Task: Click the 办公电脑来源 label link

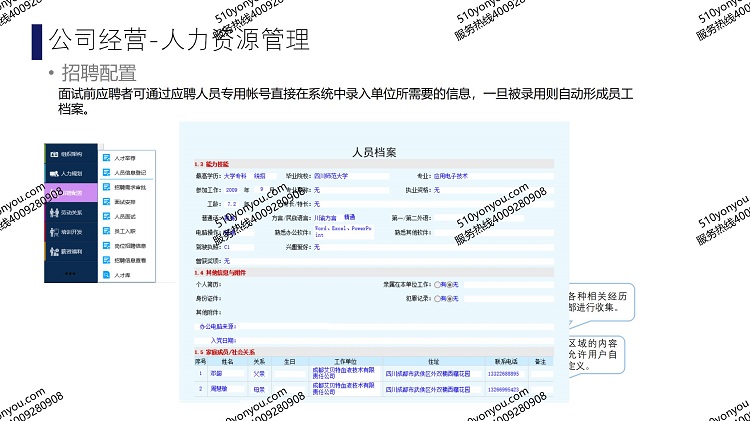Action: coord(217,326)
